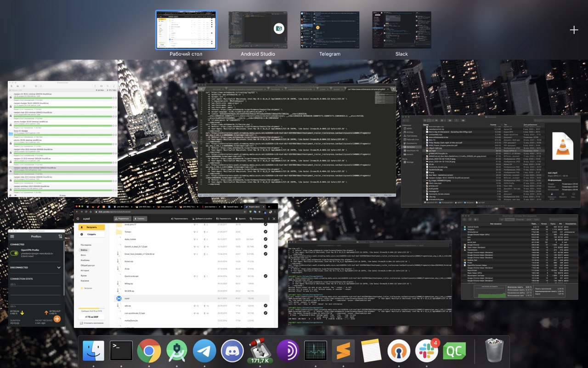Click the yellow Загрузить upload button
This screenshot has height=368, width=588.
pyautogui.click(x=91, y=227)
